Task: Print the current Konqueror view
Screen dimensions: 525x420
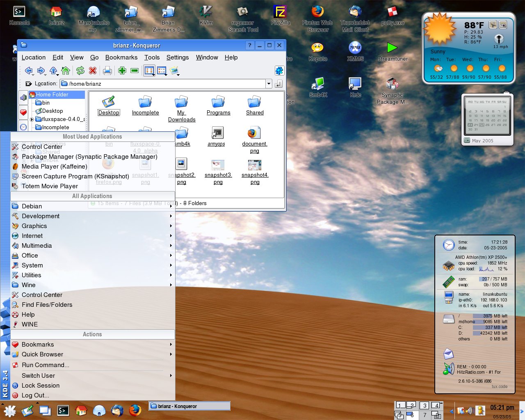Action: coord(107,71)
